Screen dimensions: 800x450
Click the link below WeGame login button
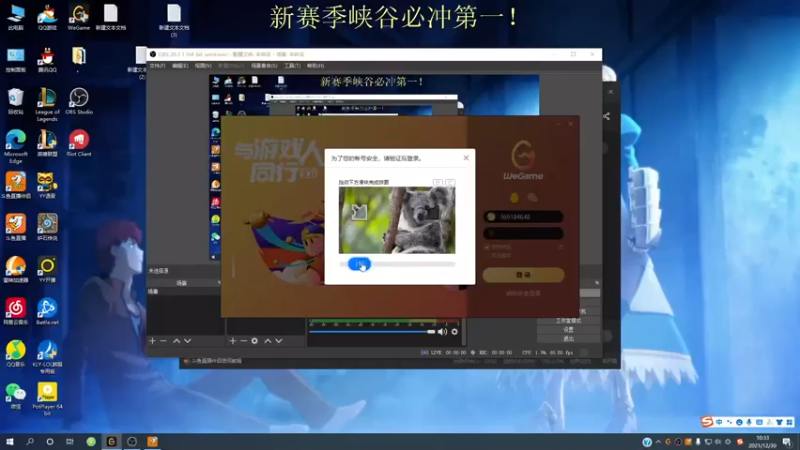pyautogui.click(x=523, y=293)
